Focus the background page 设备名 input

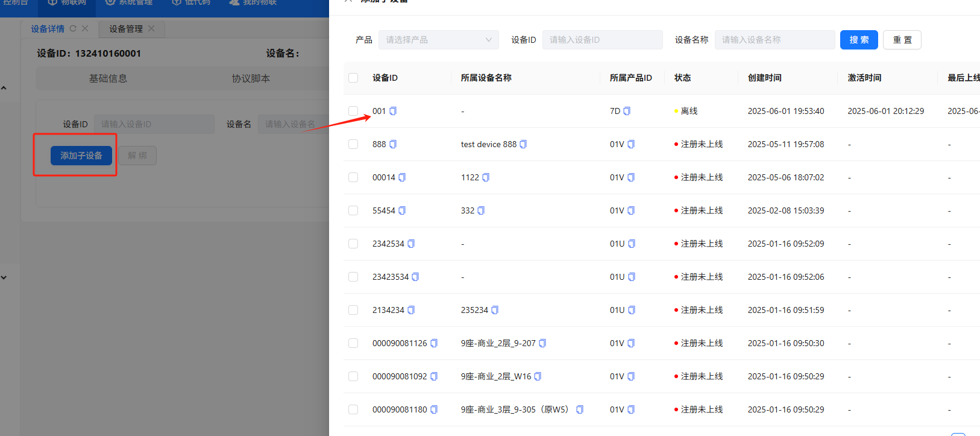[294, 124]
